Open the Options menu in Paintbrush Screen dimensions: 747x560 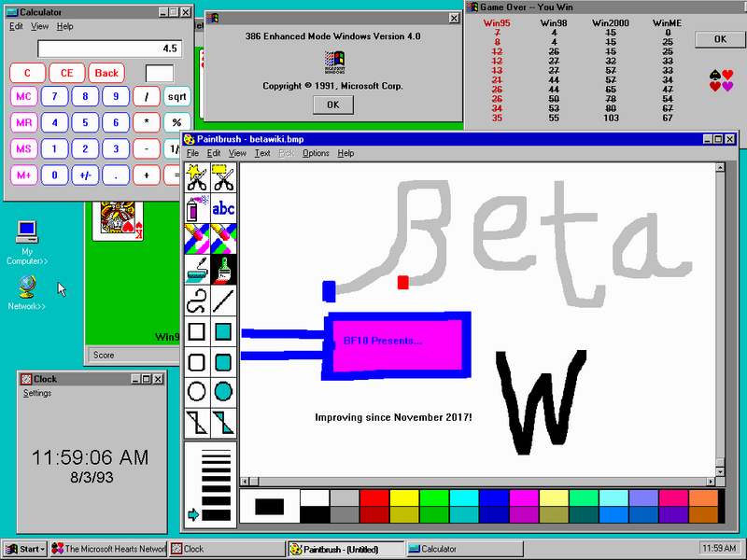tap(316, 153)
